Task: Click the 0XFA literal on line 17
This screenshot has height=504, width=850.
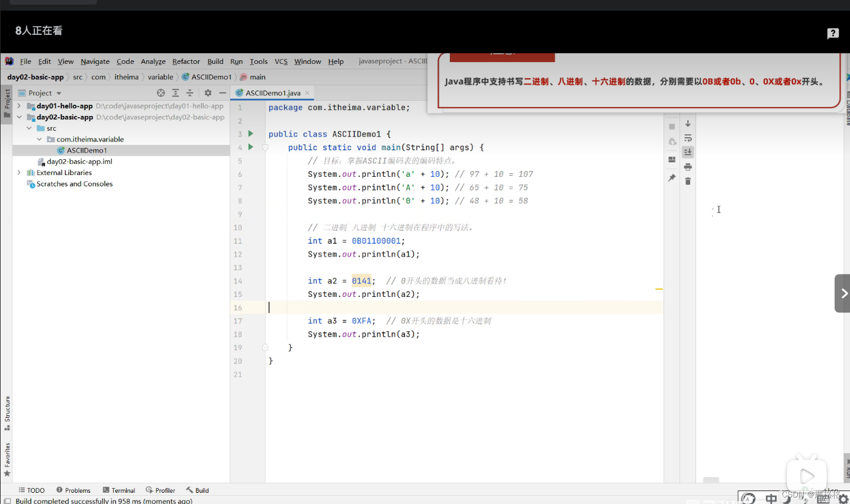Action: [x=362, y=321]
